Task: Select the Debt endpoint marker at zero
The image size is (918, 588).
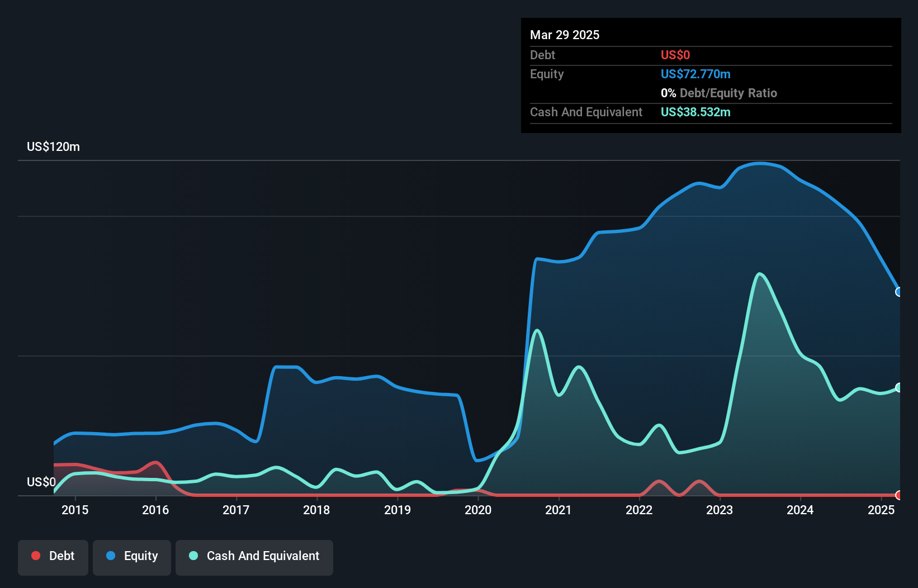Action: (899, 495)
